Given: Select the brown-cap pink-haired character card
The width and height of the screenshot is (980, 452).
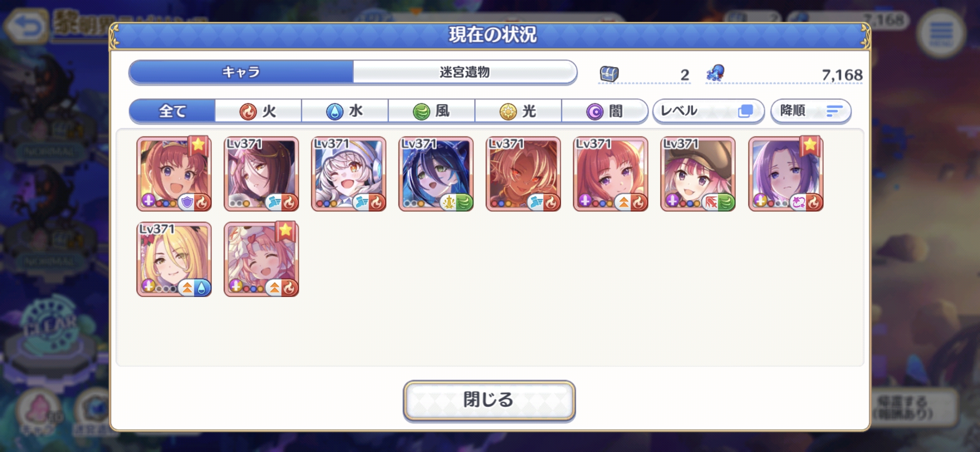Looking at the screenshot, I should [698, 174].
